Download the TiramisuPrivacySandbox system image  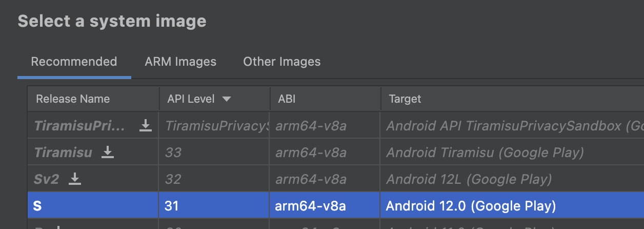tap(146, 126)
